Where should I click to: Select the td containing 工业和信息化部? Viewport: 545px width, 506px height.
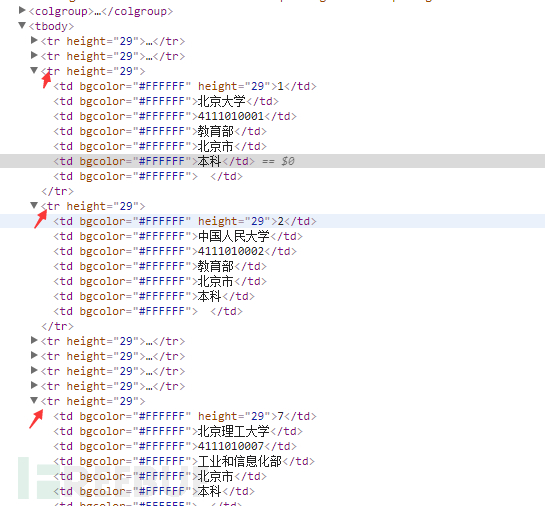[184, 461]
